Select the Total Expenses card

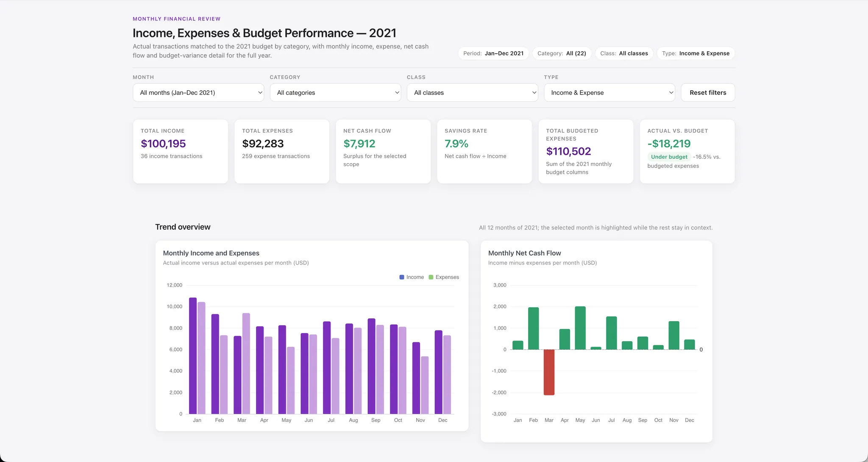coord(282,151)
